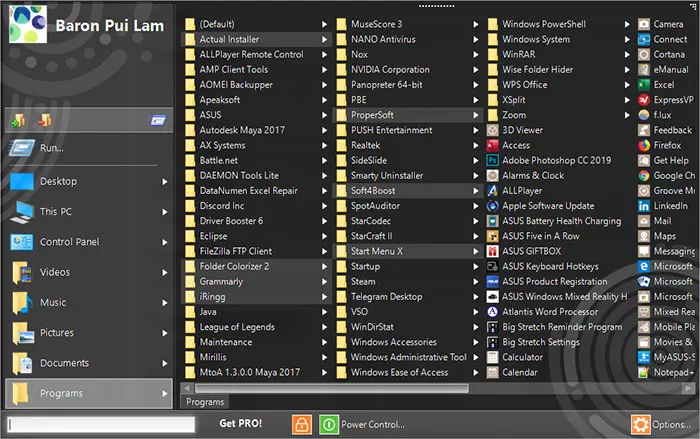Open Excel from the list
Image resolution: width=700 pixels, height=439 pixels.
click(656, 84)
